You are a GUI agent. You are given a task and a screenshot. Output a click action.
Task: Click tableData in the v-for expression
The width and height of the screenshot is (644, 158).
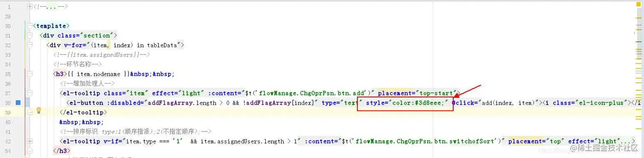click(163, 45)
